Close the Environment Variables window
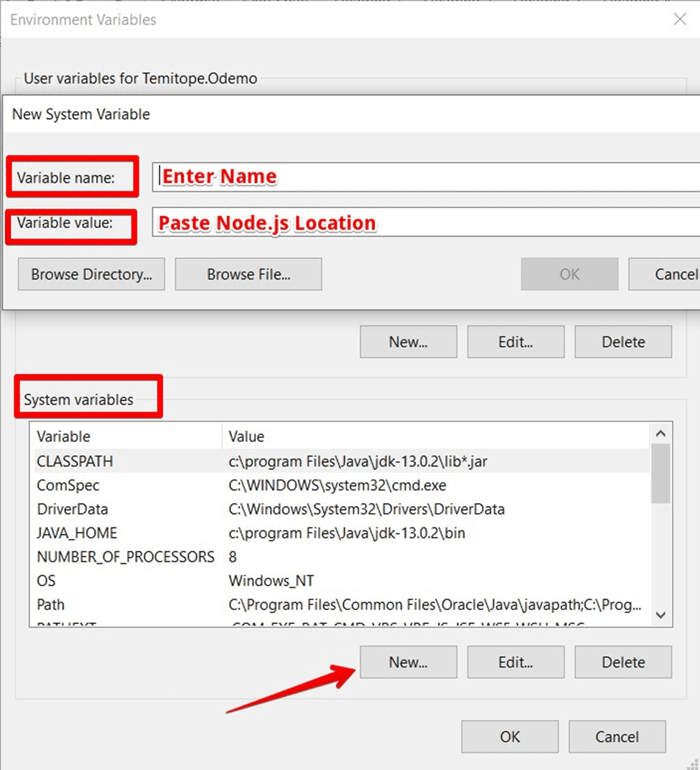Image resolution: width=700 pixels, height=770 pixels. [679, 19]
